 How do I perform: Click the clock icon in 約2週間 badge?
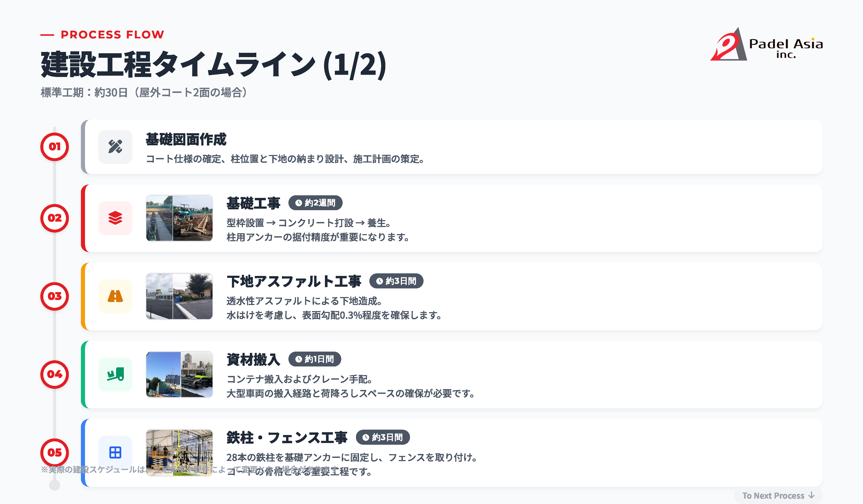[x=299, y=203]
